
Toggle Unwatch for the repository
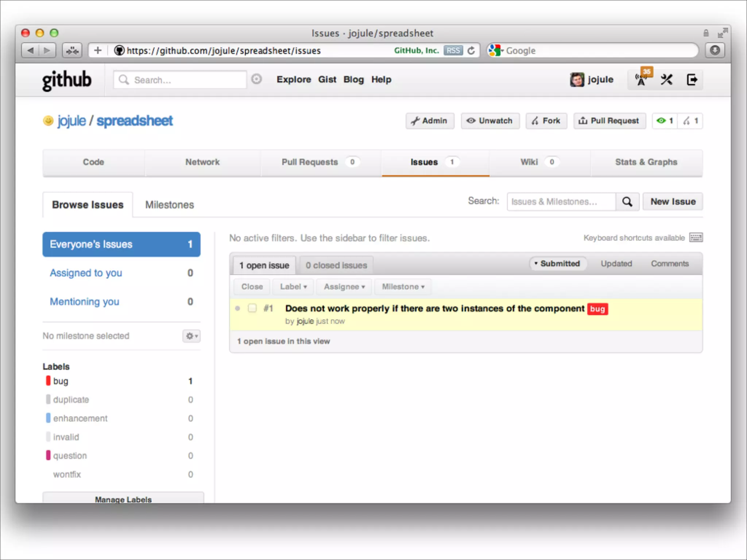(490, 121)
